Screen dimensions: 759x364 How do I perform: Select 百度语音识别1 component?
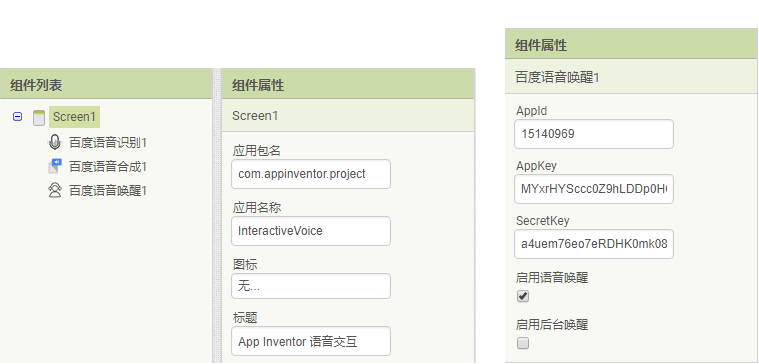point(108,142)
